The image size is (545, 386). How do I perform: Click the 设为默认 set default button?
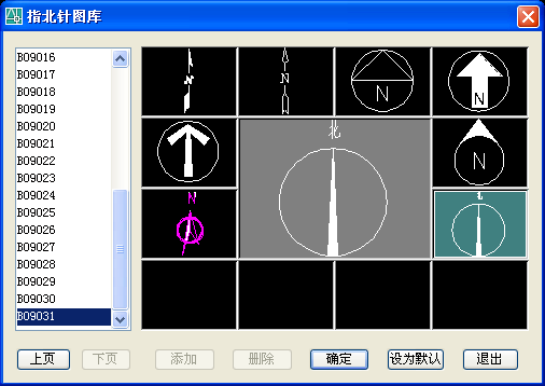coord(415,359)
